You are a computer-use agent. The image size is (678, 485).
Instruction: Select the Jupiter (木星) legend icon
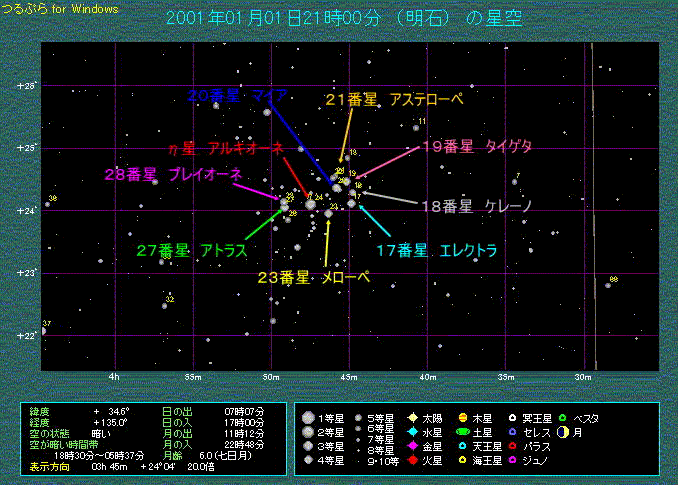click(x=464, y=417)
